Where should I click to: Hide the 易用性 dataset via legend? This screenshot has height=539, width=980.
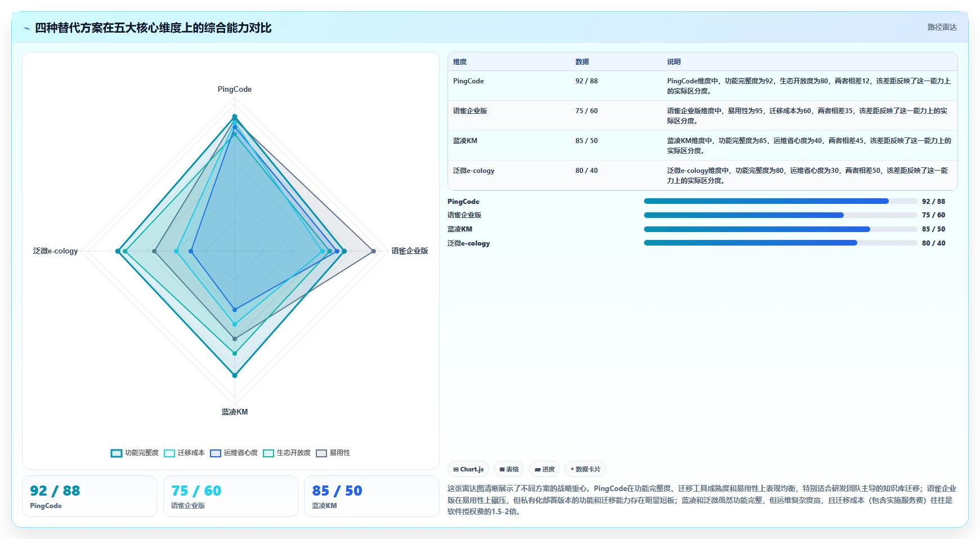333,453
